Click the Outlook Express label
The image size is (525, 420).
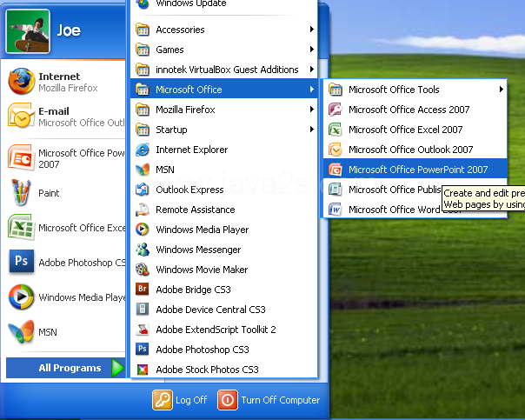(x=189, y=190)
